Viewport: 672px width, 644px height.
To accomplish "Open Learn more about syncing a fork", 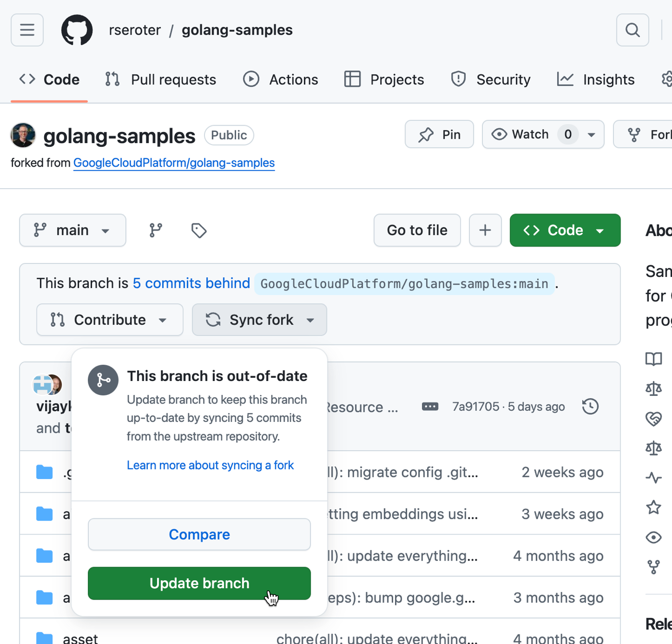I will [210, 465].
